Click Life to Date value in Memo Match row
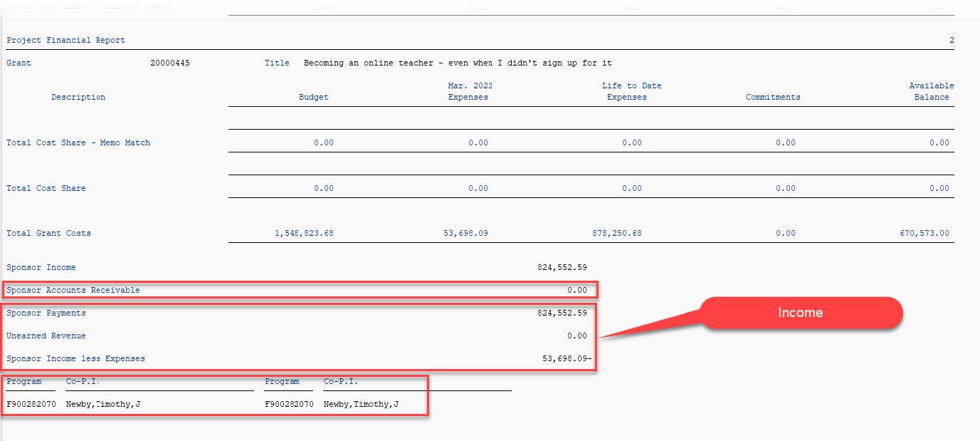Viewport: 980px width, 441px height. click(632, 142)
